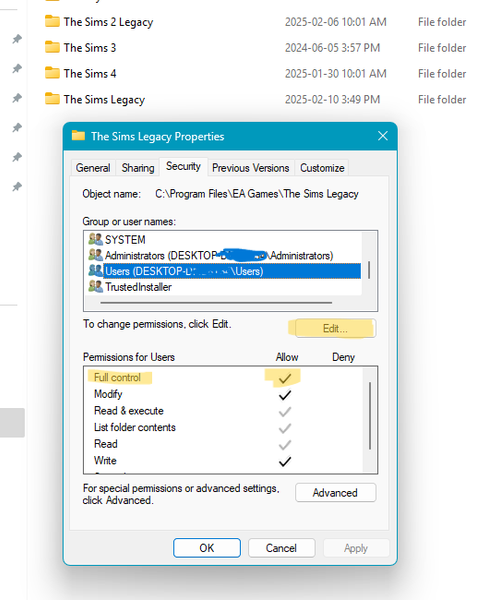Select the Security tab
Screen dimensions: 500x600
point(183,166)
